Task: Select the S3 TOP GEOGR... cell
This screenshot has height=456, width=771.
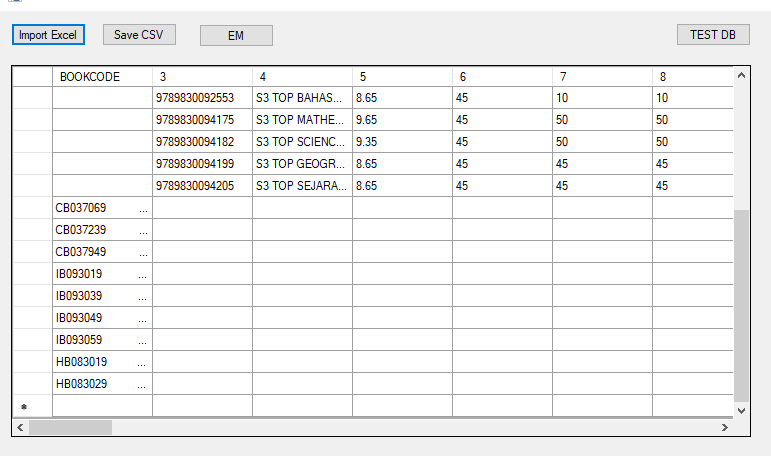Action: coord(302,164)
